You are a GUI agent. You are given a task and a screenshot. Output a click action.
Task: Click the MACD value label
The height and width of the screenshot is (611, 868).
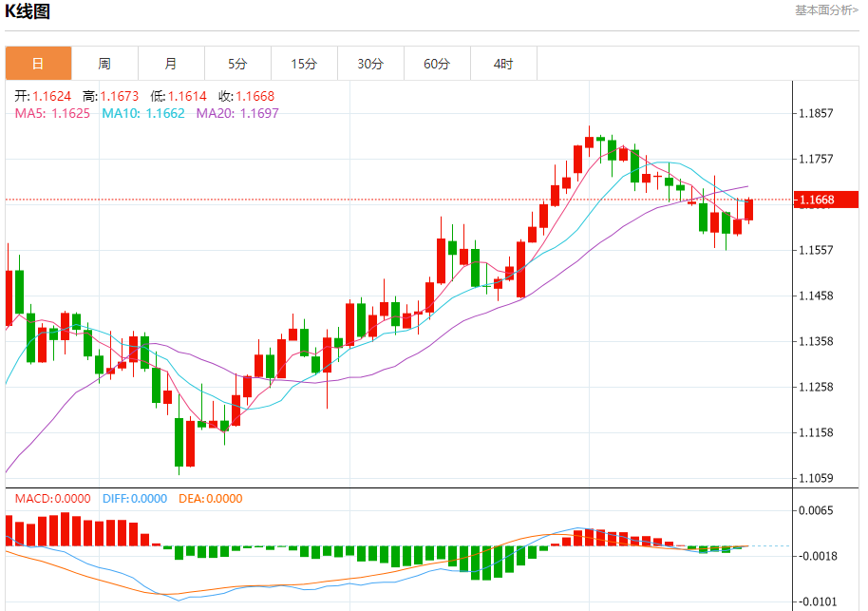coord(52,499)
